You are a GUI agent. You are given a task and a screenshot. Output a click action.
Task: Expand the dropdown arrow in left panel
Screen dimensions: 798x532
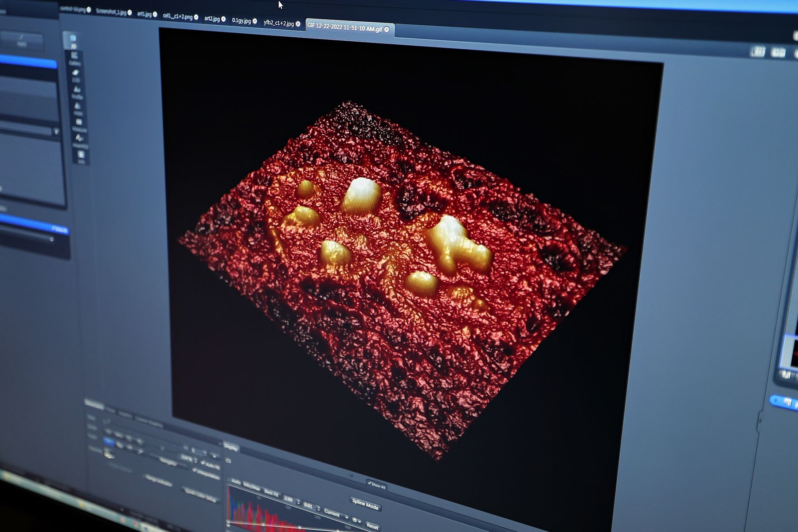coord(56,131)
